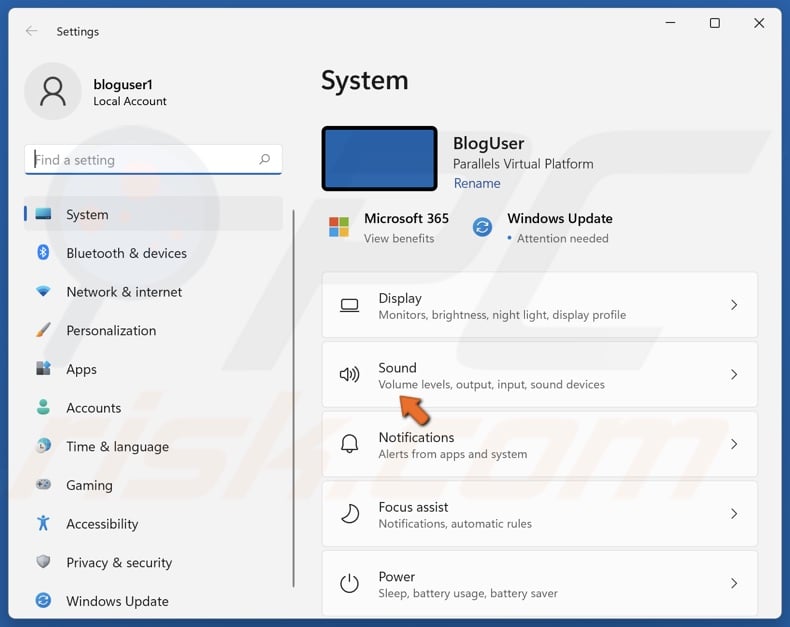Image resolution: width=790 pixels, height=627 pixels.
Task: Click the bloguser1 profile avatar icon
Action: [x=53, y=91]
